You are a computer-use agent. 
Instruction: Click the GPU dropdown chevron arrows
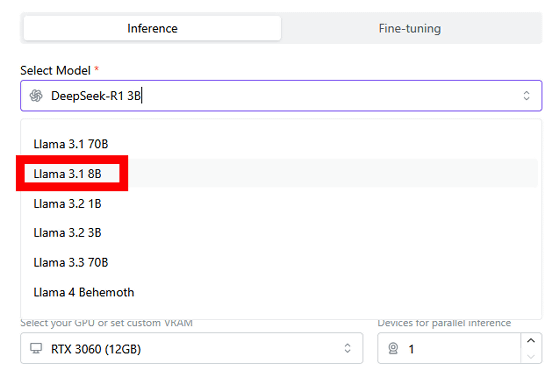(348, 348)
